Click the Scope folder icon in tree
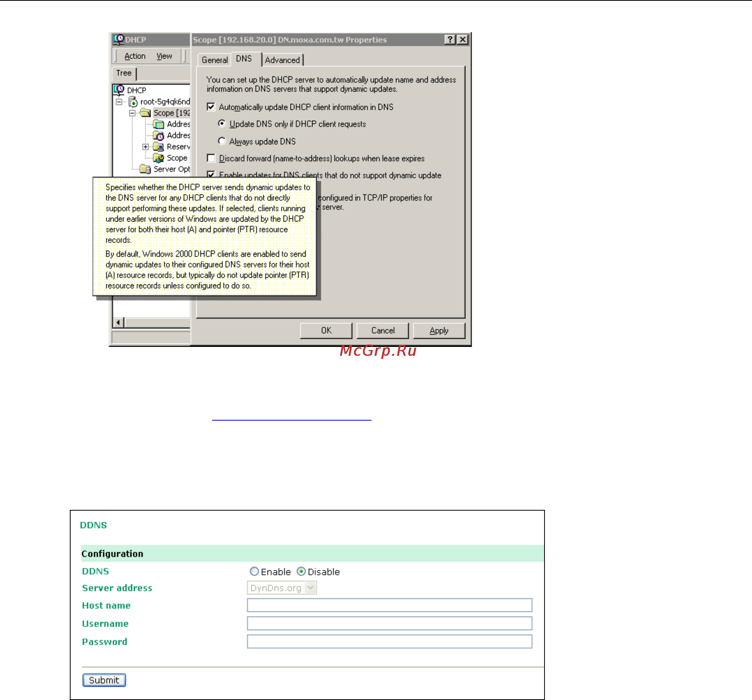This screenshot has height=700, width=752. (x=145, y=113)
